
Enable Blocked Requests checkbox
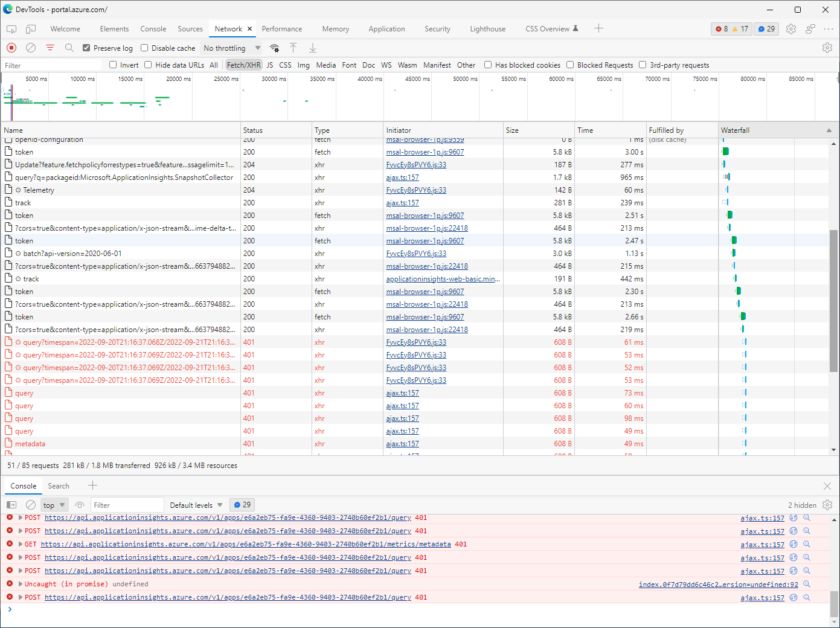[570, 65]
